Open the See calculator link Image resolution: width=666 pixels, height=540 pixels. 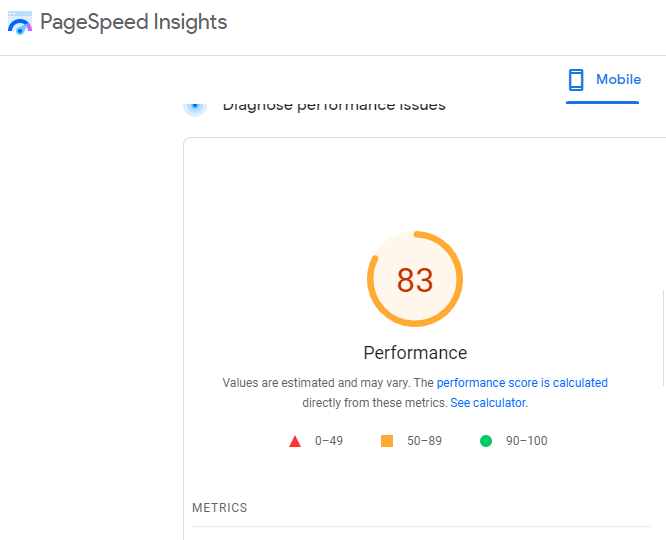click(x=488, y=403)
